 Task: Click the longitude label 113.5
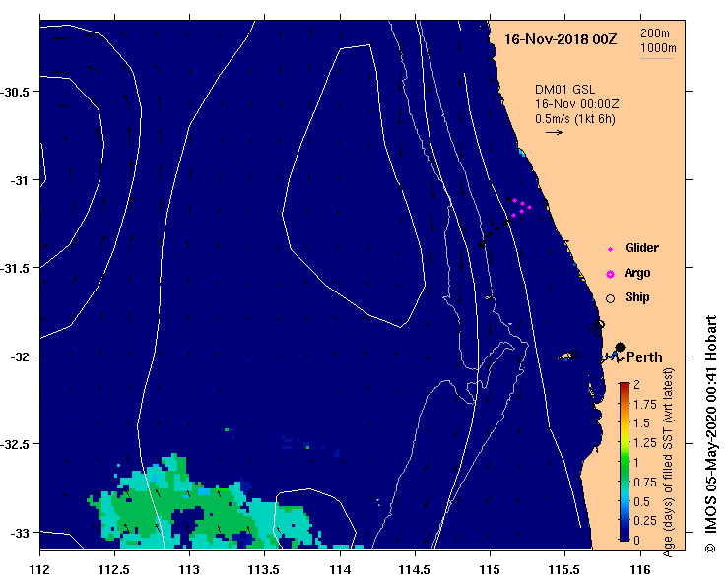tap(265, 569)
